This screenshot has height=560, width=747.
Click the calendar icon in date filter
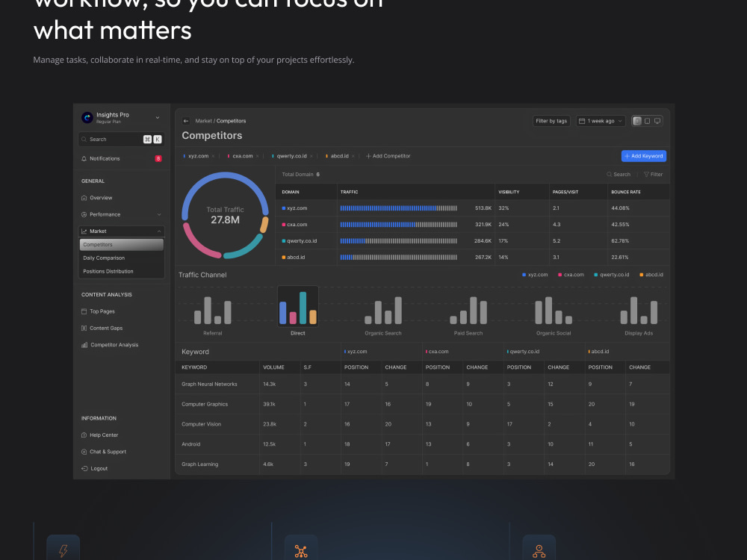click(x=582, y=121)
